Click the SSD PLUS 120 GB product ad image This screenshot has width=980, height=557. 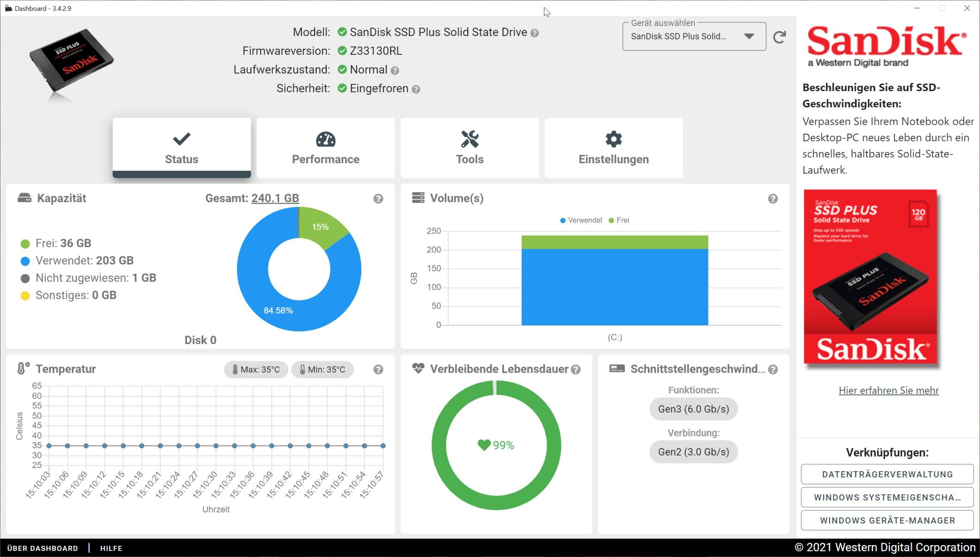[870, 277]
